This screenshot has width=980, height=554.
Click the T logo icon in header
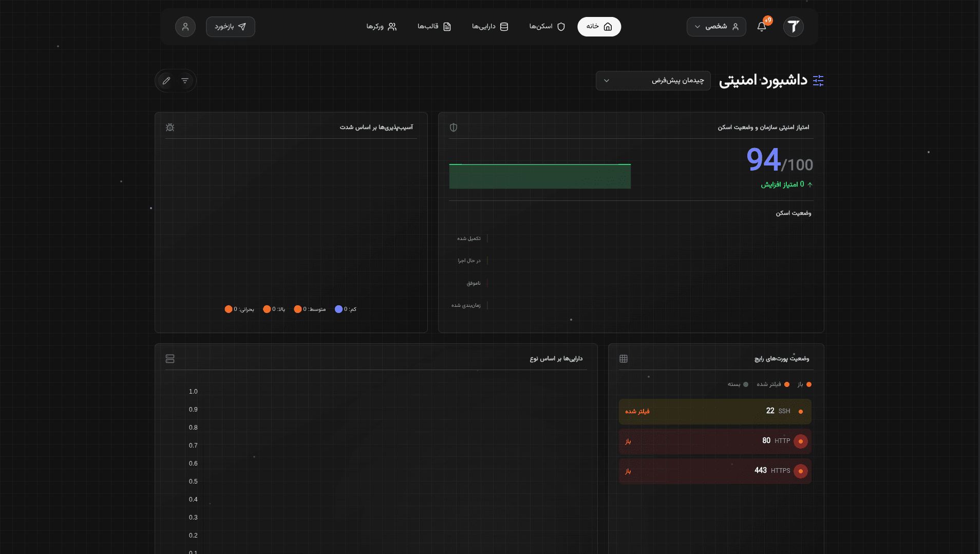click(x=793, y=26)
